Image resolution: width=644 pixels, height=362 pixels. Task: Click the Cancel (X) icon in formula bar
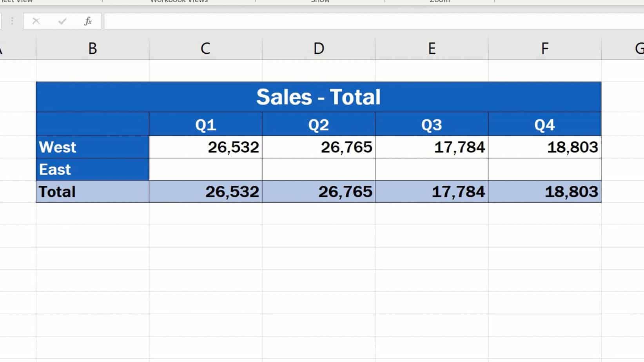(x=36, y=22)
